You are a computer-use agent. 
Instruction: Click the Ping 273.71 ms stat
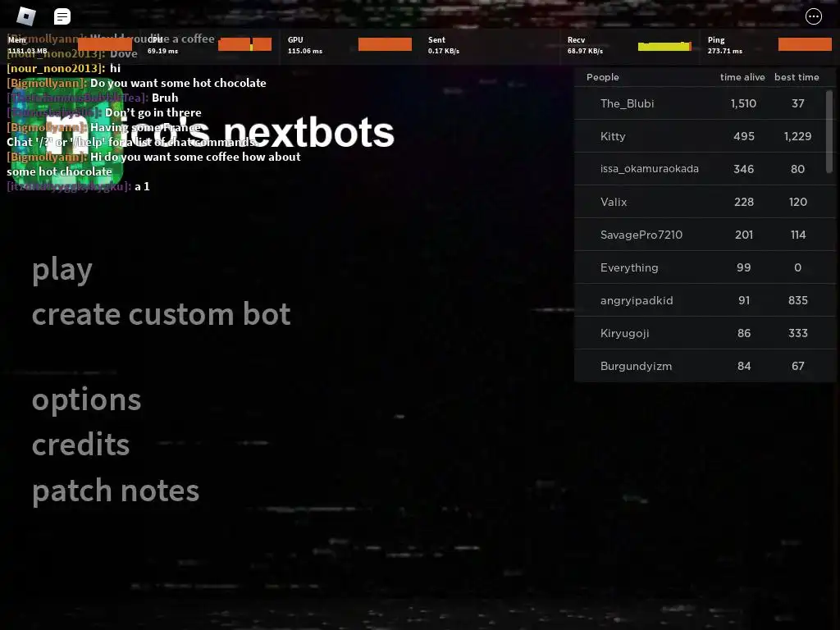pos(769,46)
